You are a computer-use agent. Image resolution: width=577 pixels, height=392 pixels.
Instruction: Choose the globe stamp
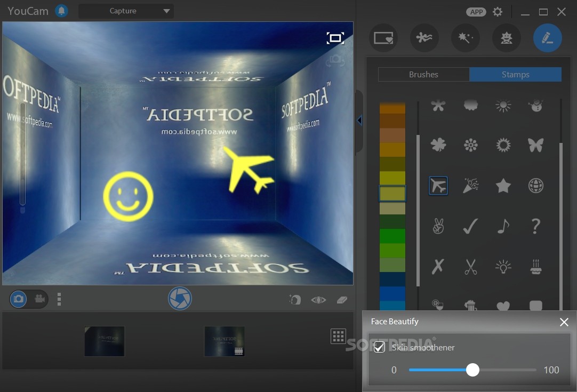coord(536,186)
